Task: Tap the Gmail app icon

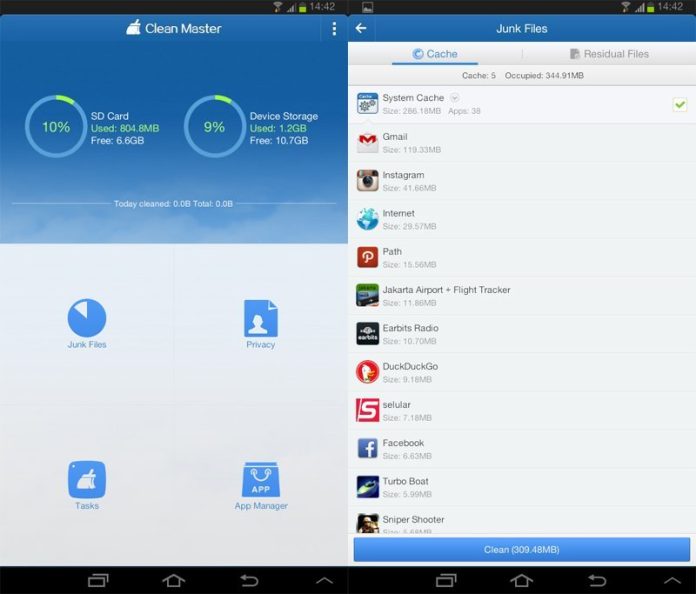Action: 367,142
